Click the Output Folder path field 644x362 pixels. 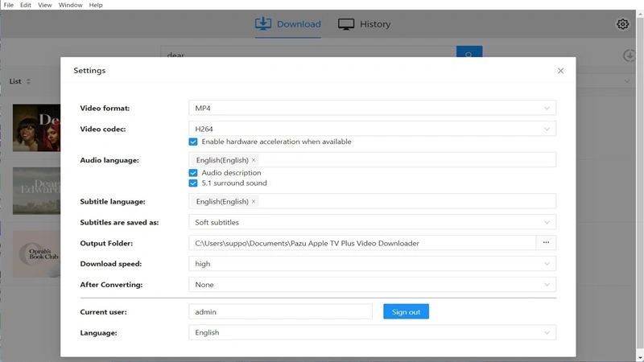tap(362, 243)
